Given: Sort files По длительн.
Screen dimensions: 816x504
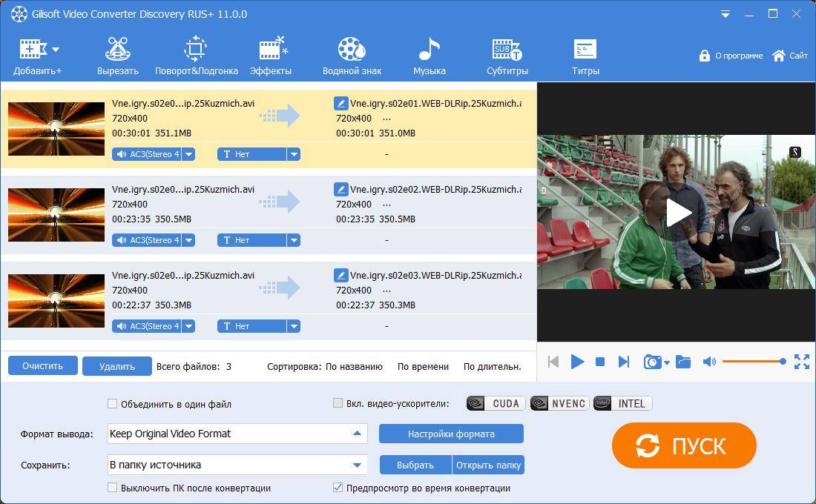Looking at the screenshot, I should tap(493, 367).
